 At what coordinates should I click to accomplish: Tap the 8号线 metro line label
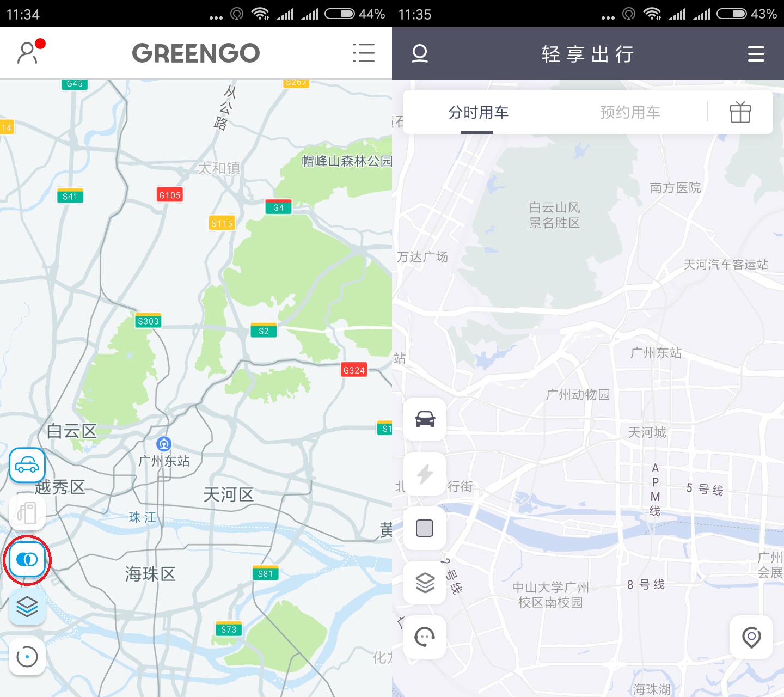coord(646,584)
